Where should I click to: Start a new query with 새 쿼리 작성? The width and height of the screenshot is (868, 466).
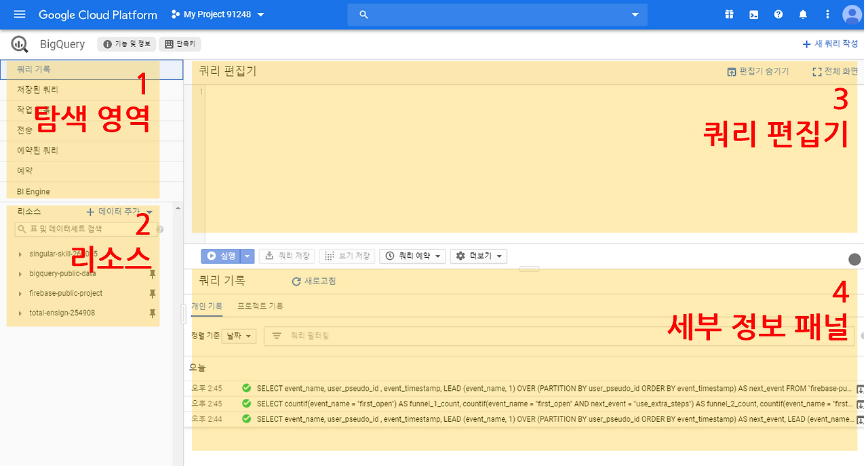pos(830,43)
